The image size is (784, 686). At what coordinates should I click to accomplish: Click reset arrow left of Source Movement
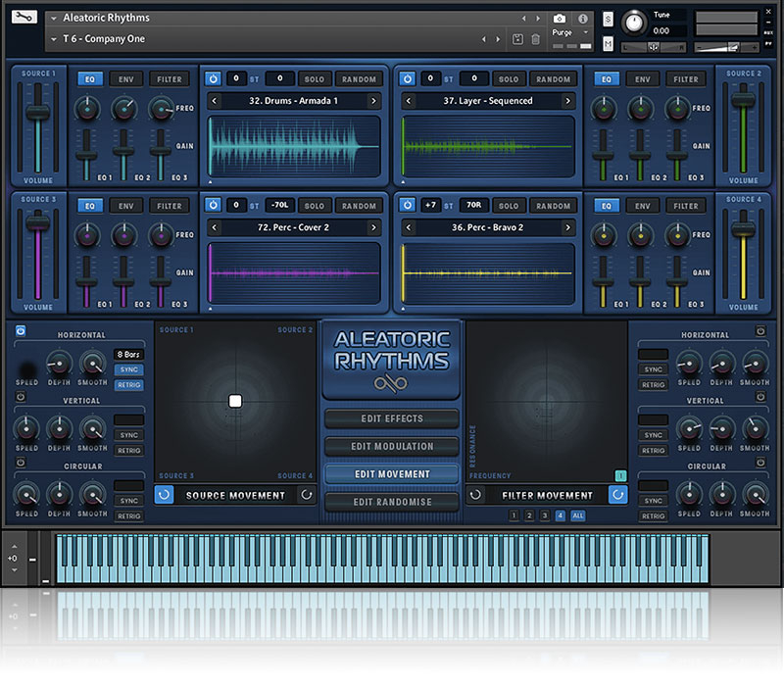tap(165, 495)
